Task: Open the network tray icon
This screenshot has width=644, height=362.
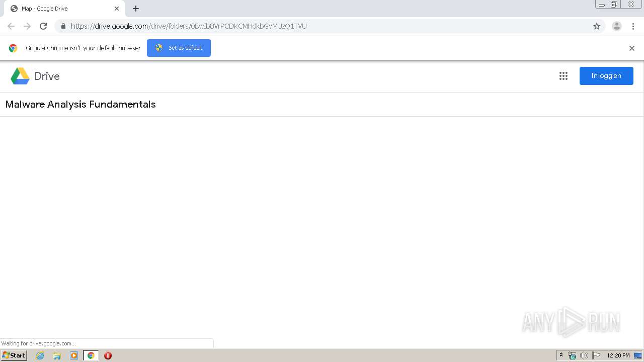Action: pyautogui.click(x=572, y=355)
